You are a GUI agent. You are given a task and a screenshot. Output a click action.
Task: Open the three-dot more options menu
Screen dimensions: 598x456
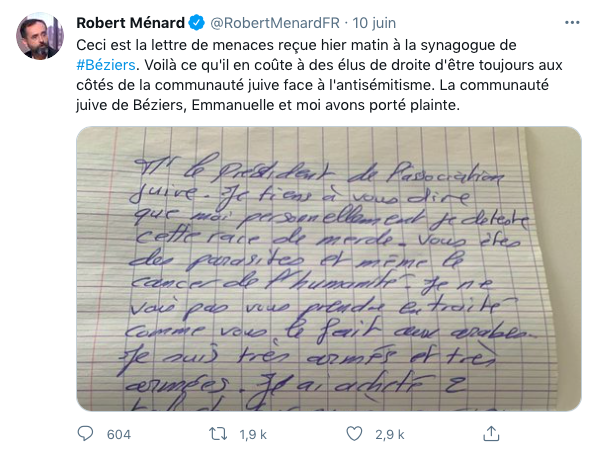pos(572,23)
